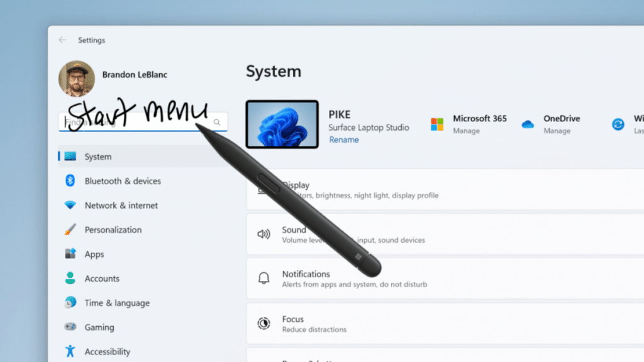Click the OneDrive cloud icon
Viewport: 644px width, 362px height.
(x=528, y=124)
